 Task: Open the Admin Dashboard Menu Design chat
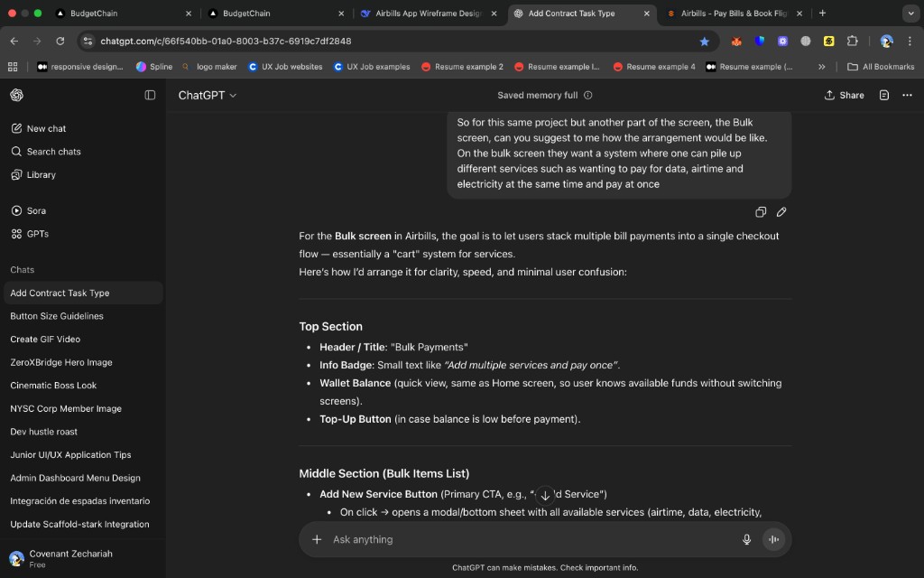point(83,478)
